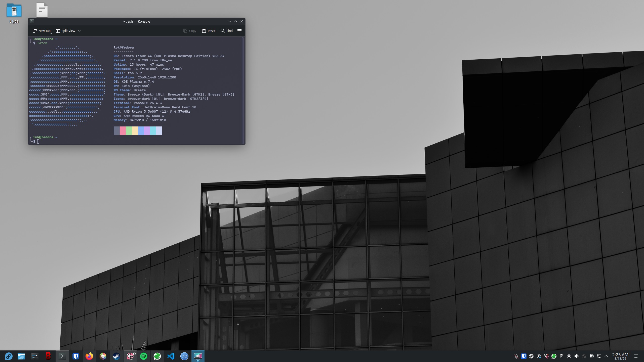Click the green color block in fetch output
The width and height of the screenshot is (644, 362).
129,131
